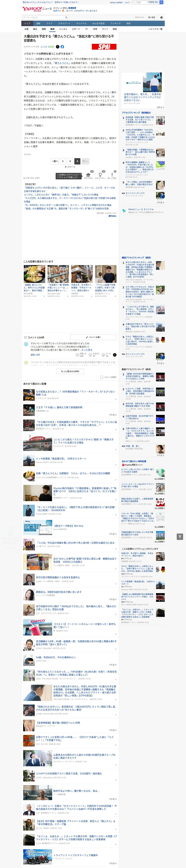Select the 速報 tab
Screen dimensions: 186x868
[38, 24]
